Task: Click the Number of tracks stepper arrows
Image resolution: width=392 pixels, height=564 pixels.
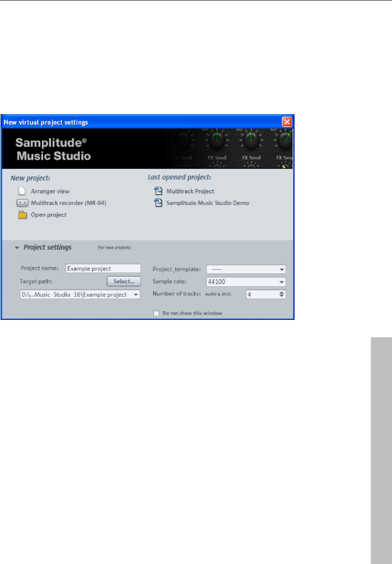Action: [x=282, y=294]
